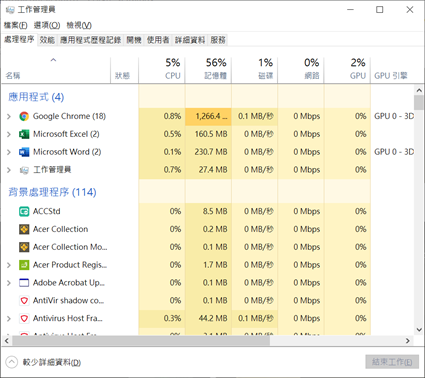Click the vertical scrollbar thumb
The width and height of the screenshot is (425, 378).
coord(419,102)
